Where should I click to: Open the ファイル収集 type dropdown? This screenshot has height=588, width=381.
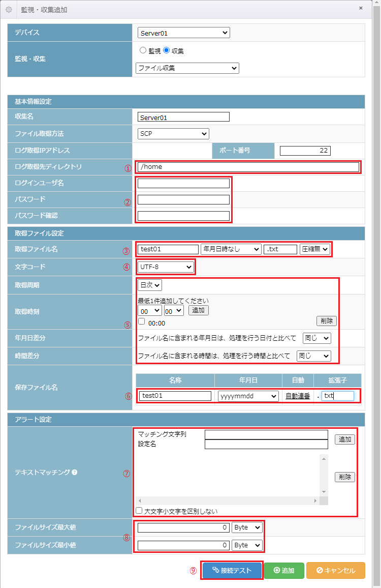(187, 68)
